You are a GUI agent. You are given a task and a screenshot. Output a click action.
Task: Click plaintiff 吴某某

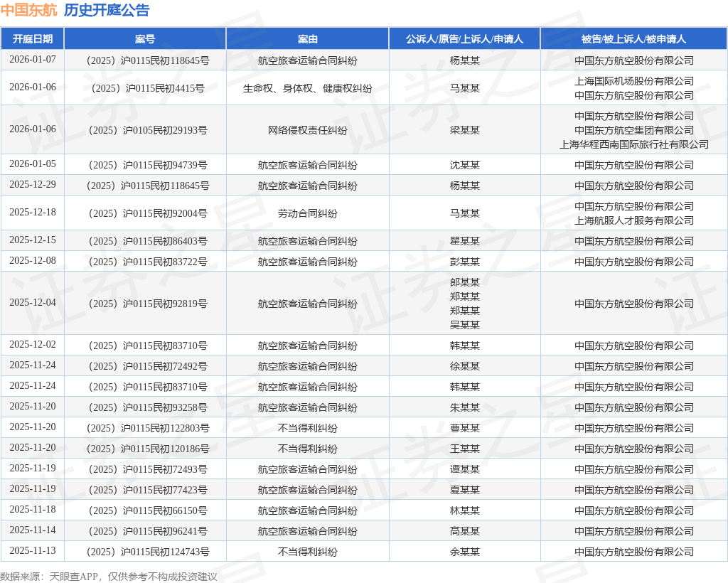(x=465, y=325)
